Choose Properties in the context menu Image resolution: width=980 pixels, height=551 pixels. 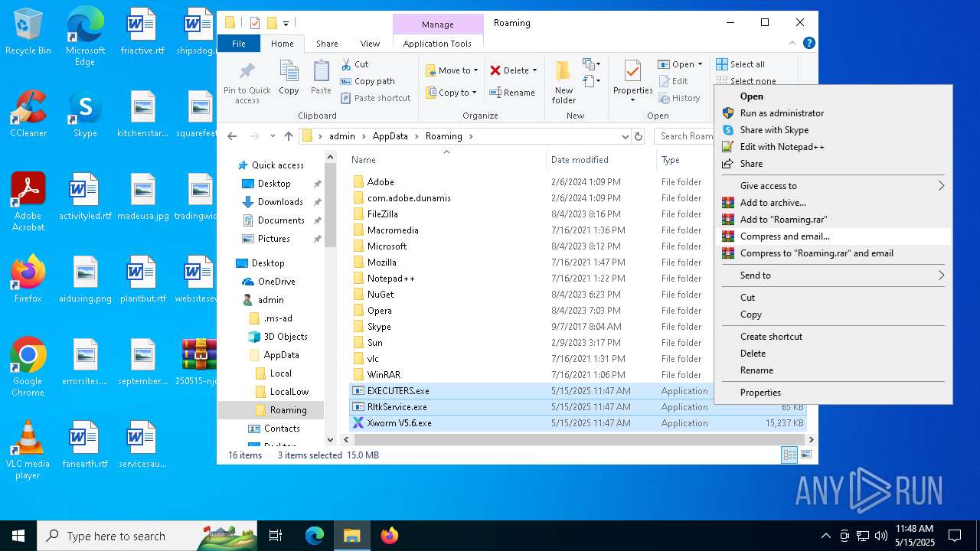click(833, 393)
